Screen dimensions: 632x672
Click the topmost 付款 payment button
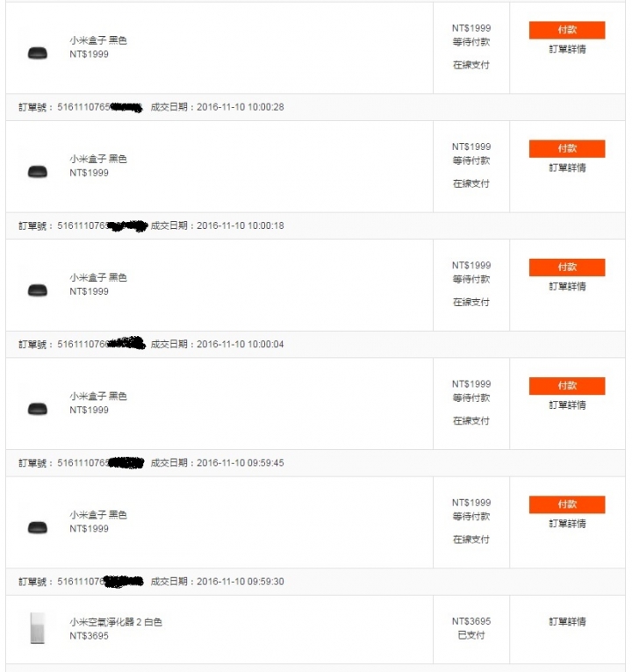[x=567, y=30]
